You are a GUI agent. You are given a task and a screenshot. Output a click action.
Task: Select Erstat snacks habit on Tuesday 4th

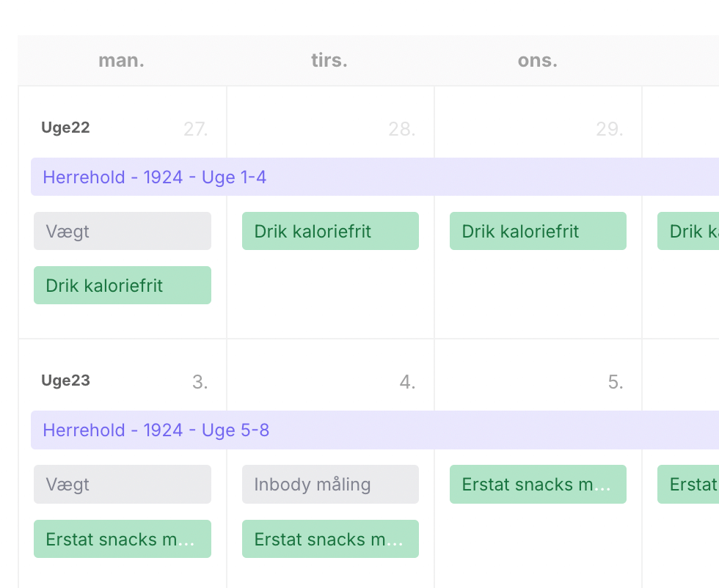tap(330, 539)
